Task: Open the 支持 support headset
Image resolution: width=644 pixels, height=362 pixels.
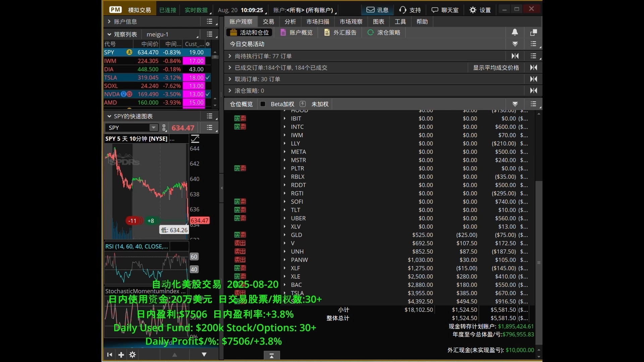Action: [410, 10]
